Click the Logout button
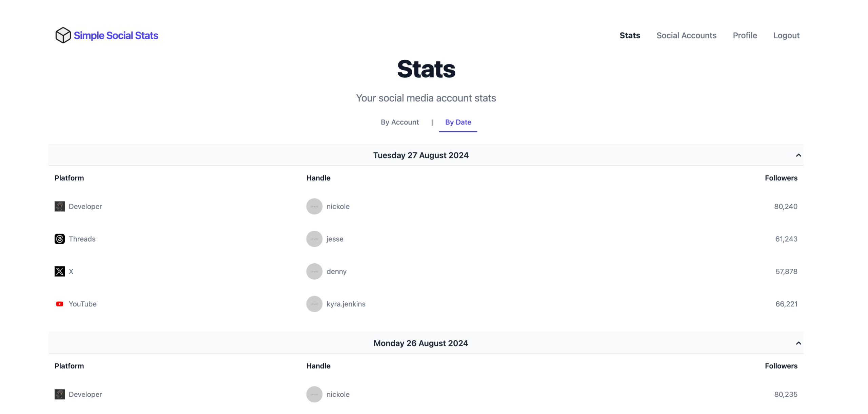 (x=786, y=35)
